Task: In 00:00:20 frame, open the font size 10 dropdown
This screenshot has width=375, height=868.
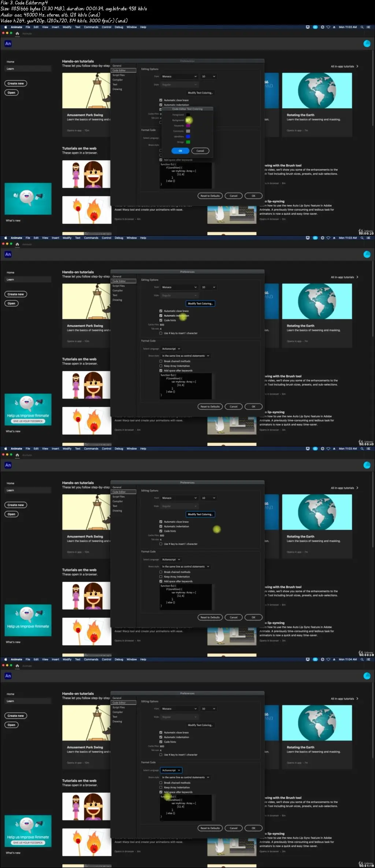Action: click(208, 76)
